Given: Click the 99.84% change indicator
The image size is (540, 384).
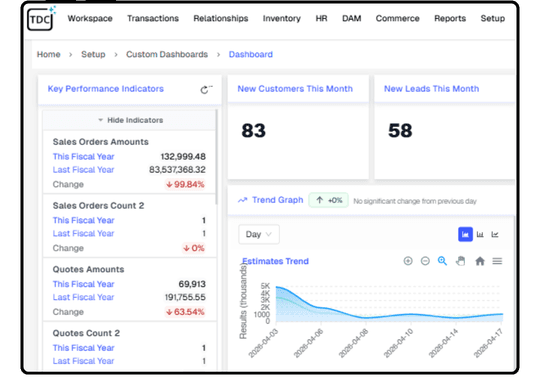Looking at the screenshot, I should (x=185, y=184).
